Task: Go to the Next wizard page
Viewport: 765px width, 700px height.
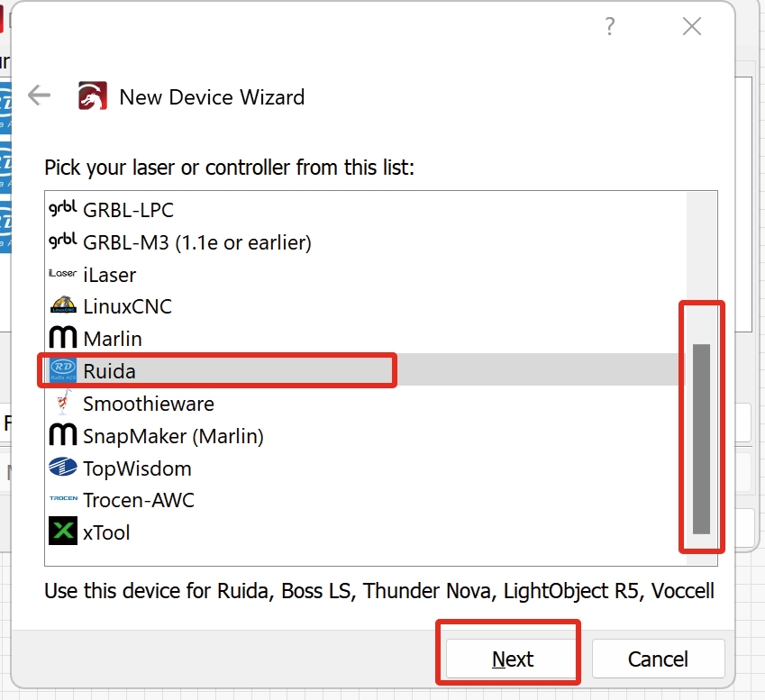Action: (511, 659)
